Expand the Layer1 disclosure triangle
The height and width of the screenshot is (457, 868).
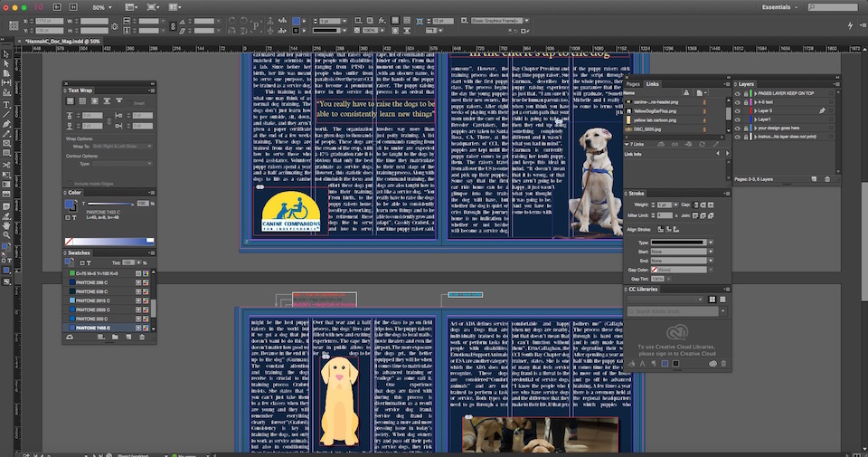point(755,119)
